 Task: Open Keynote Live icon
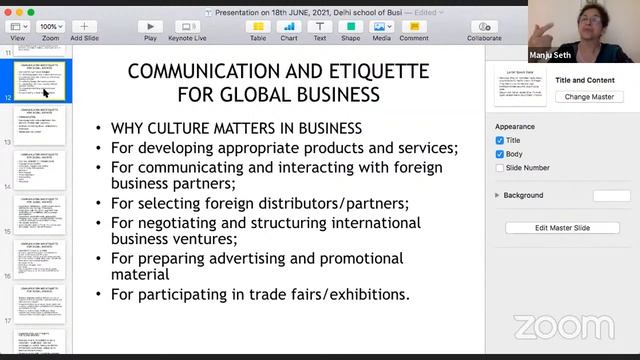(x=187, y=27)
